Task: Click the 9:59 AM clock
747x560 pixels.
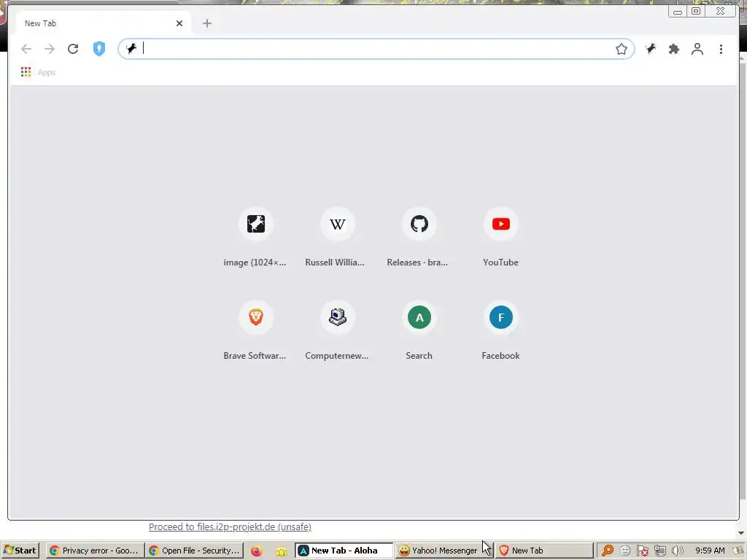Action: point(710,551)
